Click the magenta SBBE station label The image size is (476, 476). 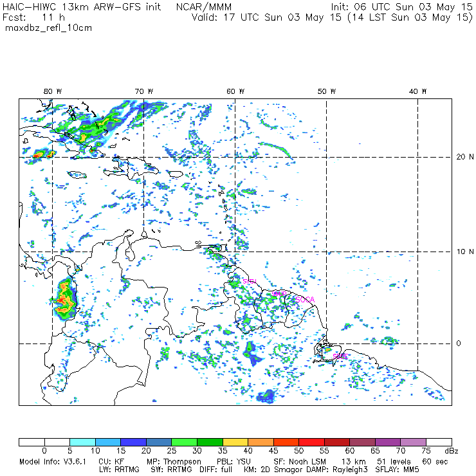coord(340,356)
